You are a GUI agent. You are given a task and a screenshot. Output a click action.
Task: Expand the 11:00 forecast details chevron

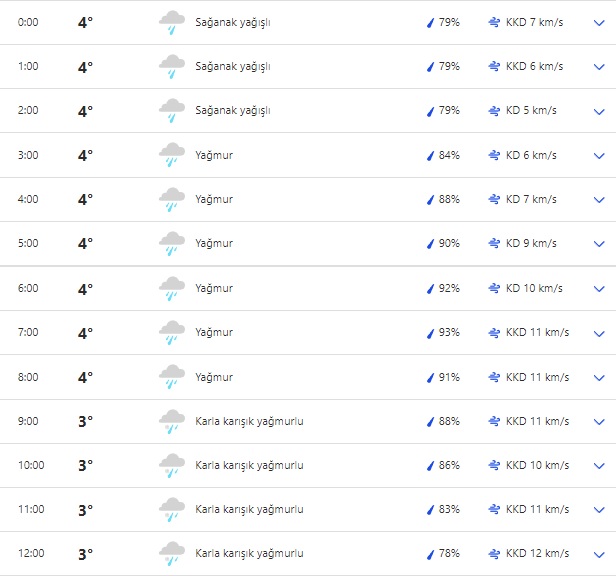click(x=599, y=510)
